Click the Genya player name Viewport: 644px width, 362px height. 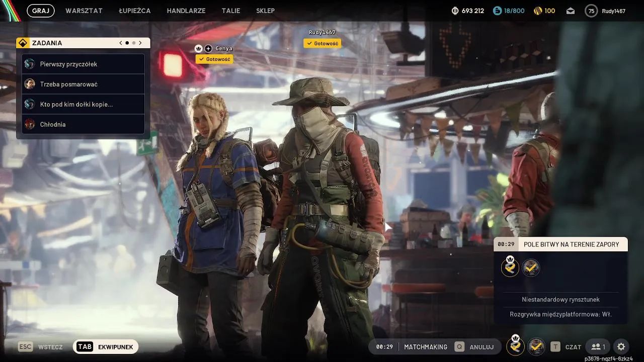tap(224, 48)
